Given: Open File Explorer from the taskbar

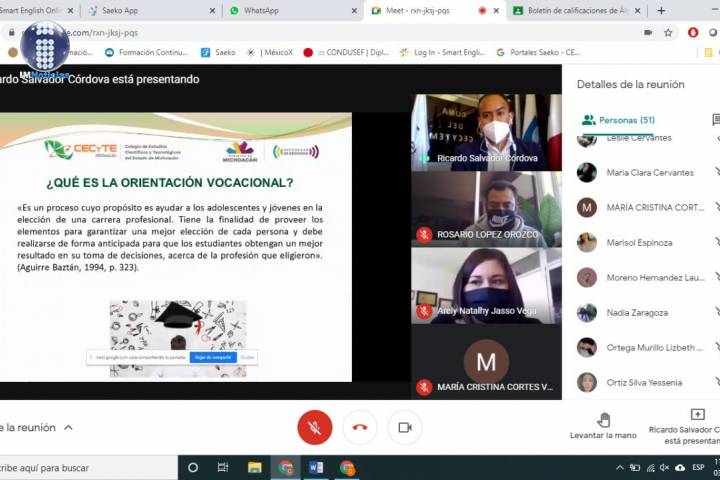Looking at the screenshot, I should 255,467.
